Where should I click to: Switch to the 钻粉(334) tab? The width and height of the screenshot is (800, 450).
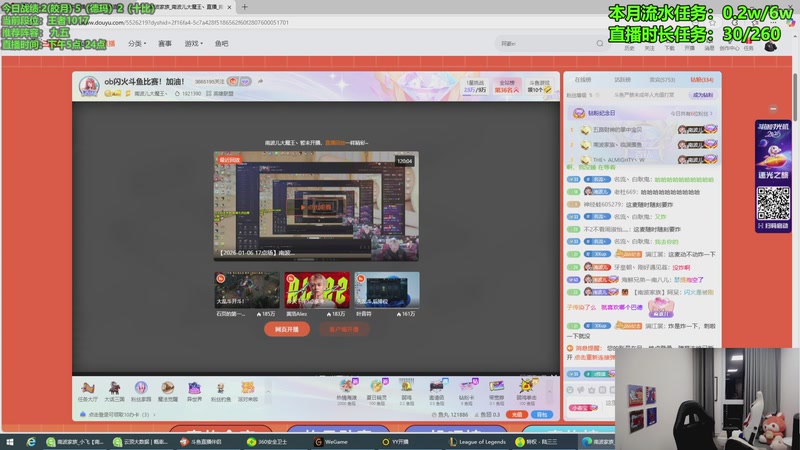pos(702,80)
